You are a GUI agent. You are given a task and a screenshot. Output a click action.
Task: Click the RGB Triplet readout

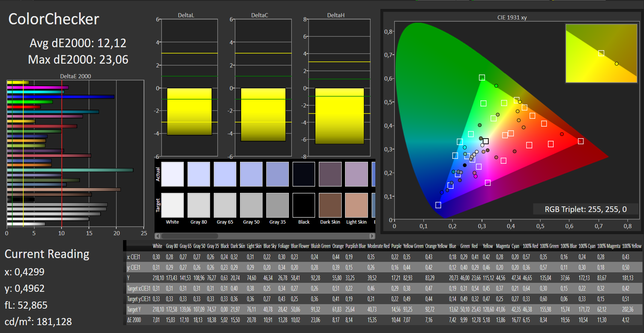(x=585, y=209)
